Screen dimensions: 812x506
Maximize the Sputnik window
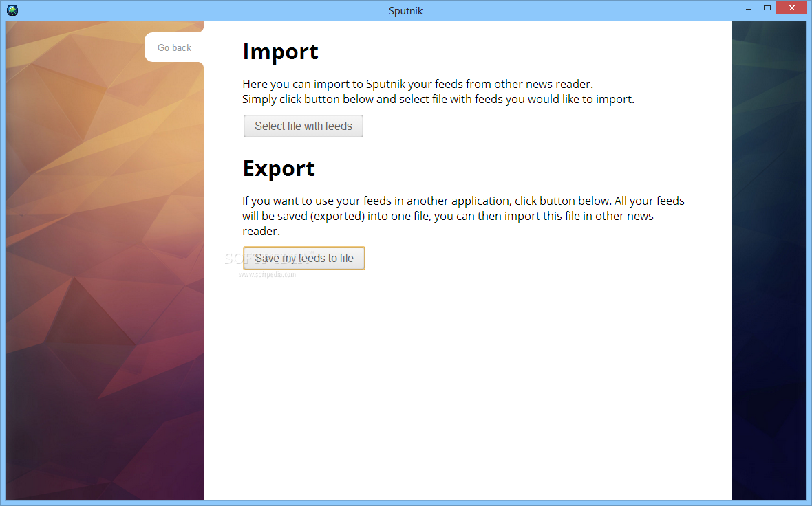click(x=767, y=8)
